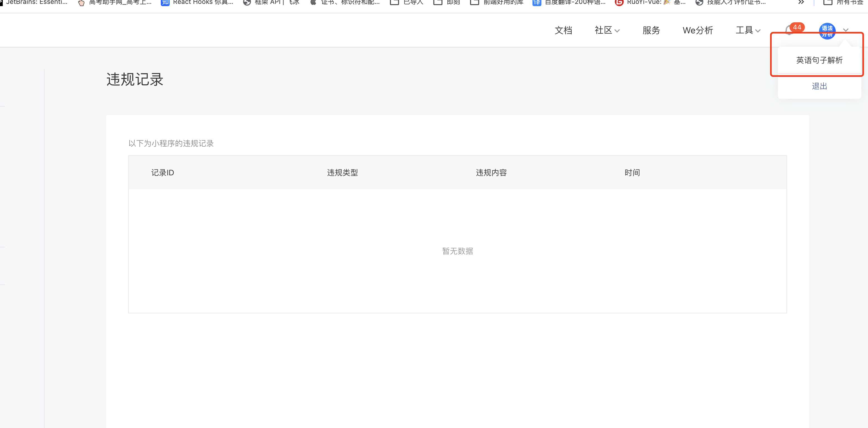
Task: Select 英语句子解析 in account popup
Action: [x=819, y=60]
